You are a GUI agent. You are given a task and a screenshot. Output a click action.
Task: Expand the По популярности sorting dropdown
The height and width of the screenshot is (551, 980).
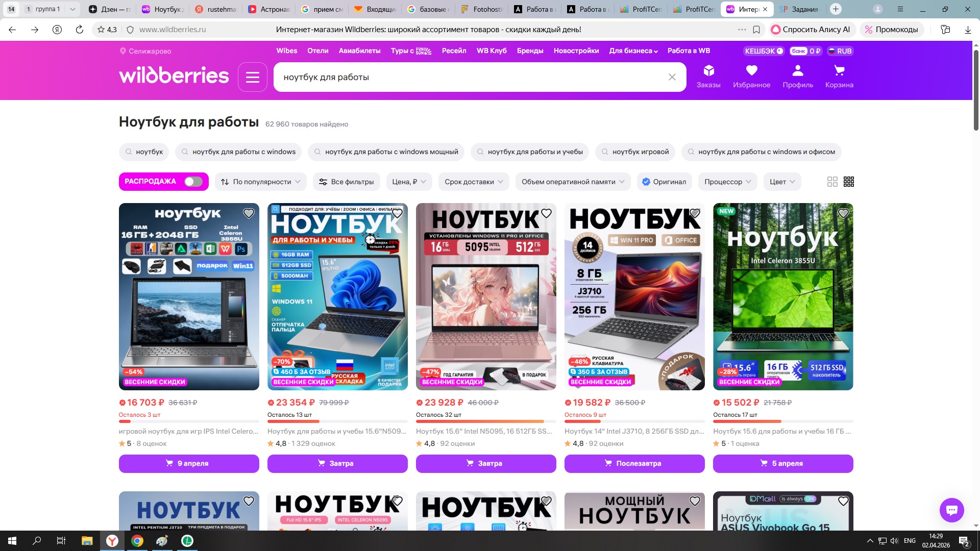(x=261, y=182)
